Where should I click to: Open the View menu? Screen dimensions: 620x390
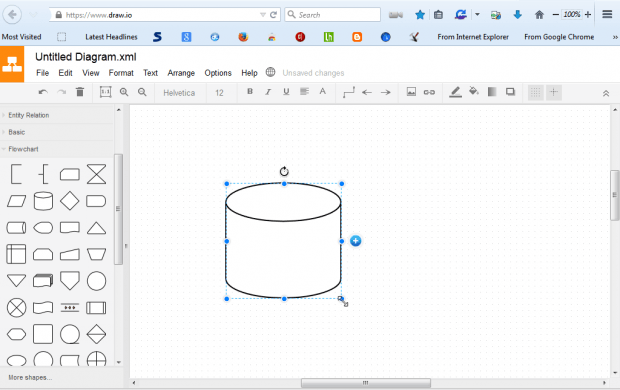coord(91,73)
